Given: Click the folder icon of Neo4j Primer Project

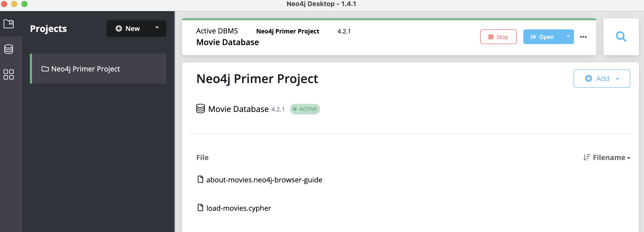Looking at the screenshot, I should coord(45,69).
